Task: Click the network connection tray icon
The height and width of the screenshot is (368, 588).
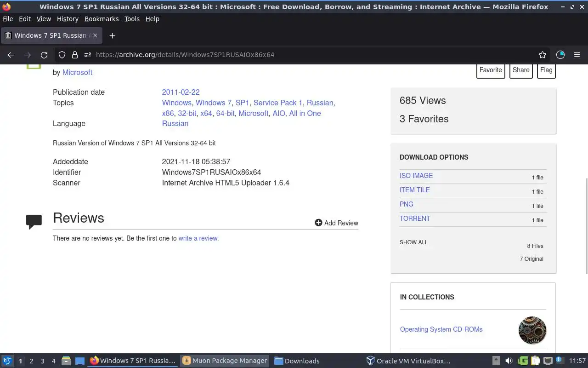Action: tap(548, 361)
